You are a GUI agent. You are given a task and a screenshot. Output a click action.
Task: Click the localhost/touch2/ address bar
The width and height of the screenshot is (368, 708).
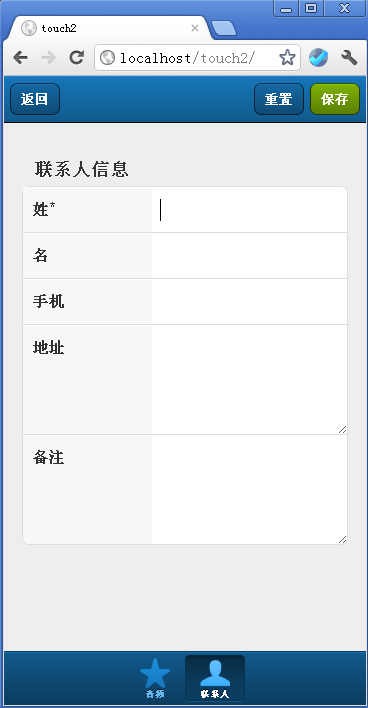(197, 57)
